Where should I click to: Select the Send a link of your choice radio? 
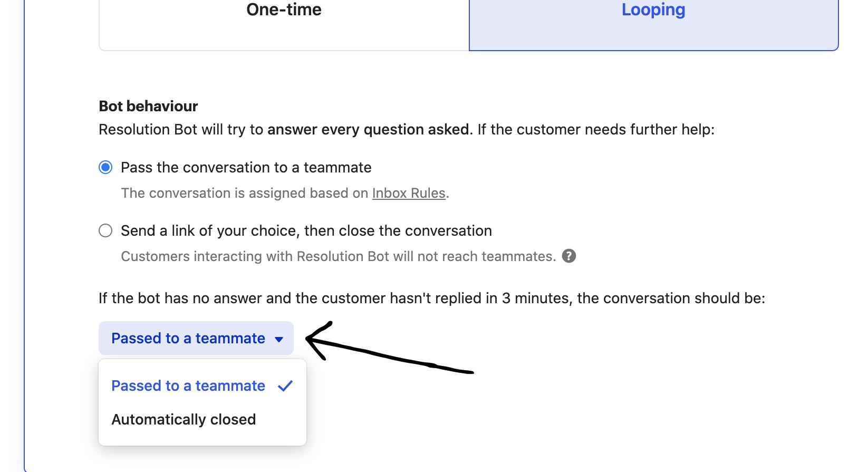click(x=105, y=231)
